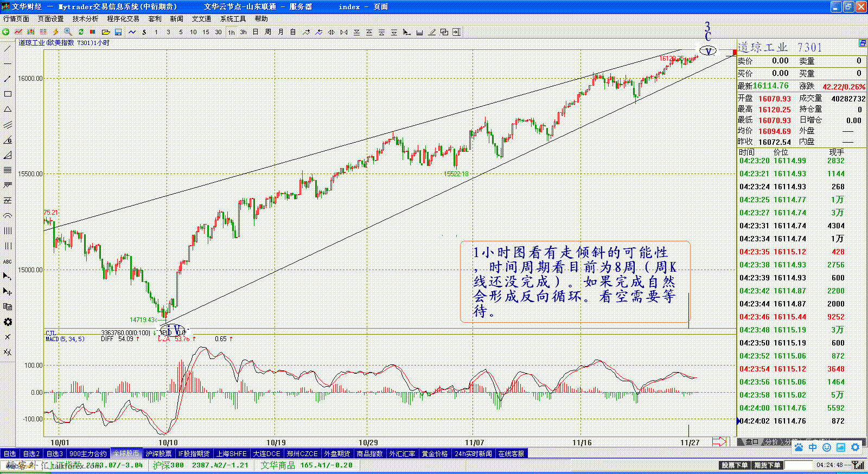The width and height of the screenshot is (868, 474).
Task: Toggle the 中 Chinese input mode indicator
Action: (813, 447)
